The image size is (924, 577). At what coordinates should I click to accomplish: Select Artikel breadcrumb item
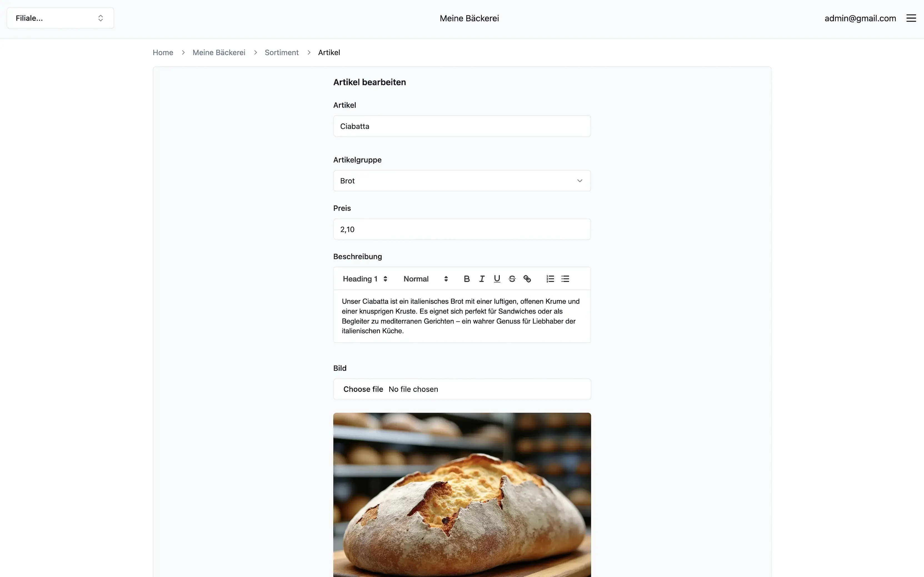tap(329, 52)
